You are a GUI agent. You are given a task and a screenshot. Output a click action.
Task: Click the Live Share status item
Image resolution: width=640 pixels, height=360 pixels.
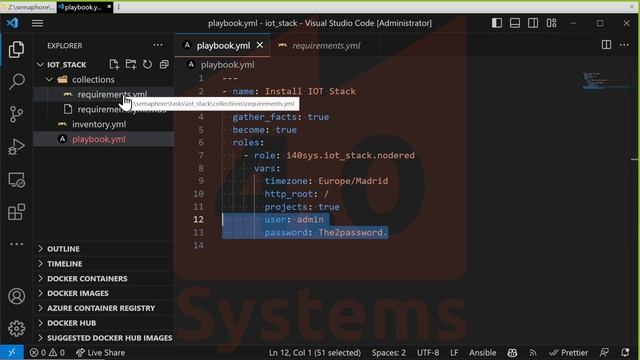[x=100, y=353]
